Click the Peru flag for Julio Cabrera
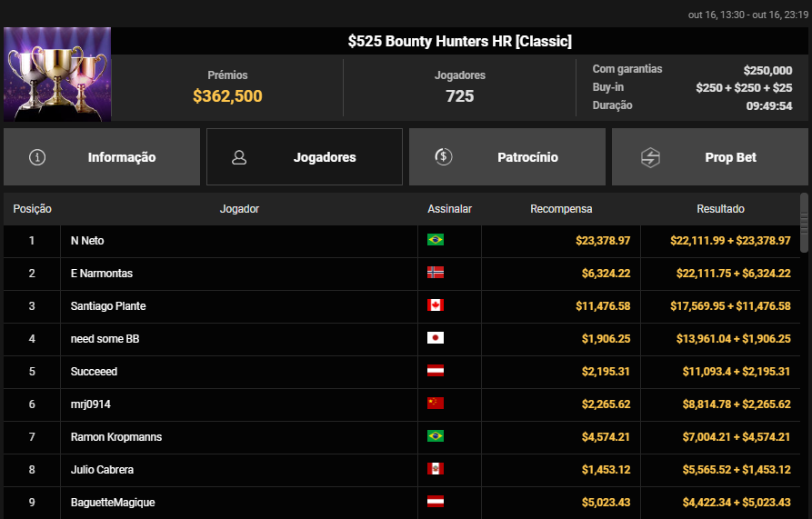The image size is (812, 519). [436, 469]
